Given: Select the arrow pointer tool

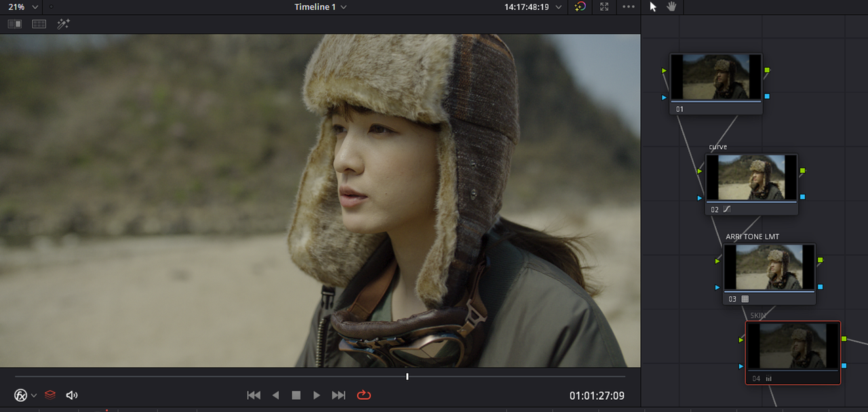Looking at the screenshot, I should coord(653,7).
